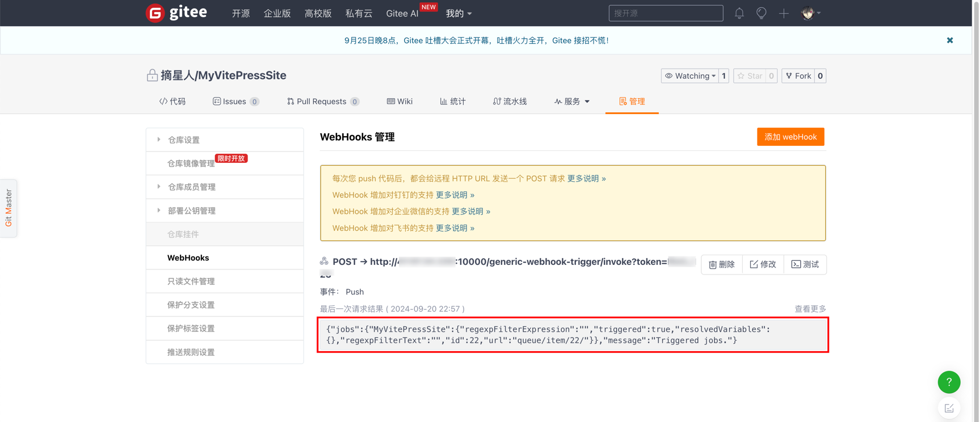Click the Gitee logo icon
The image size is (980, 422).
coord(155,12)
